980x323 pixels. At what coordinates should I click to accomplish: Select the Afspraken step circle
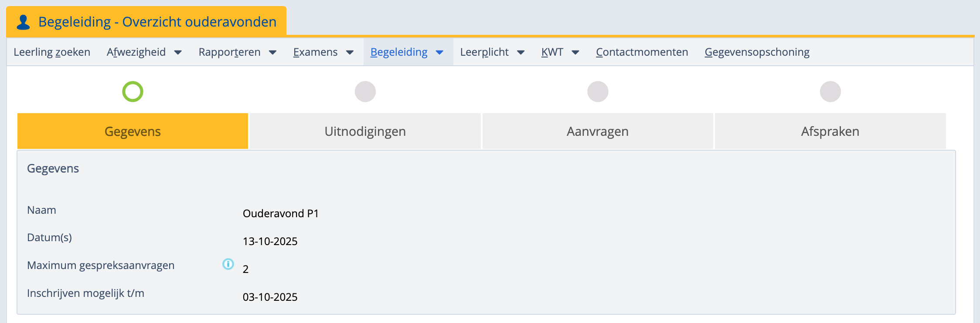pos(830,91)
